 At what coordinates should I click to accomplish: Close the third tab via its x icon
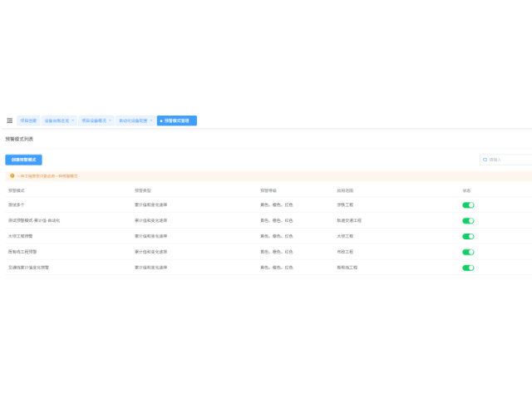tap(110, 121)
